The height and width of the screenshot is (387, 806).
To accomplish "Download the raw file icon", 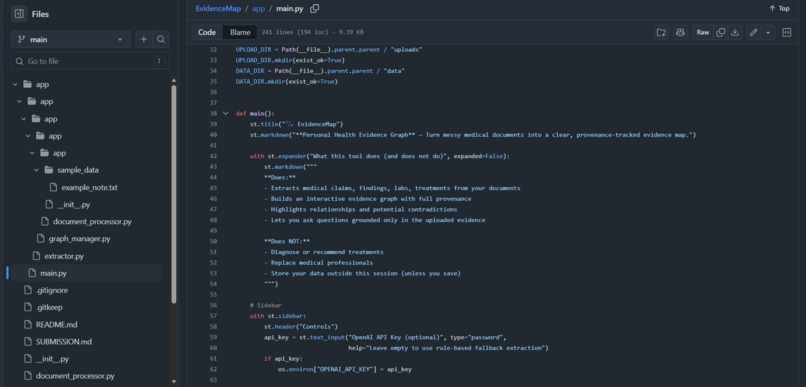I will pyautogui.click(x=735, y=32).
